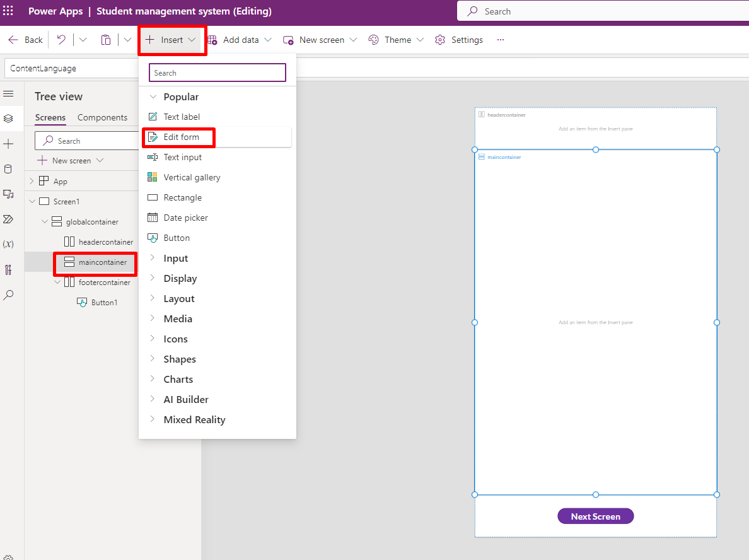Select Screen1 in the tree
The height and width of the screenshot is (560, 749).
point(66,202)
